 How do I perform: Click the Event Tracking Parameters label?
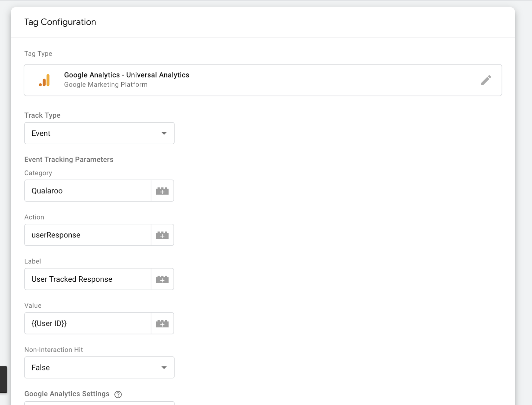coord(69,160)
